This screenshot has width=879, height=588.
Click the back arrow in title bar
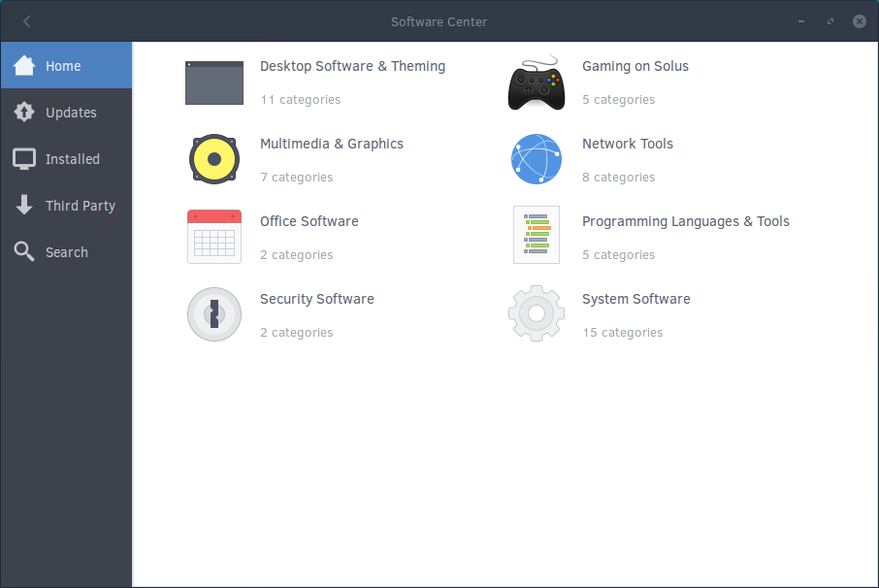click(x=27, y=21)
